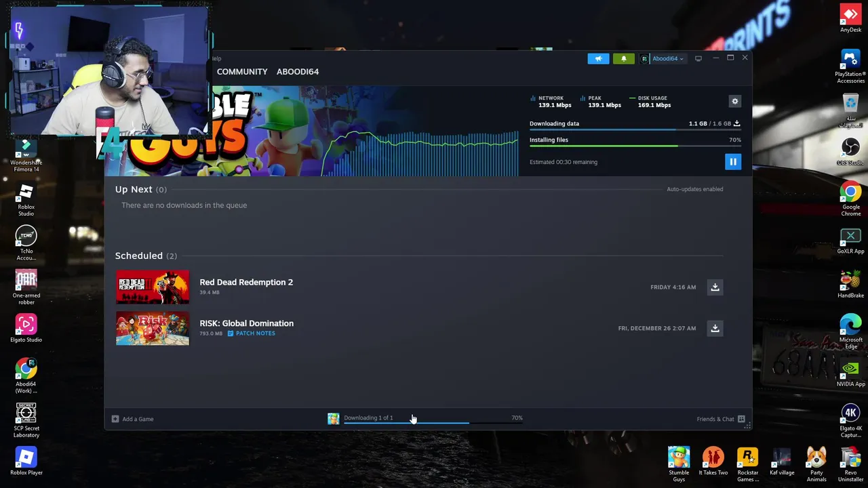Launch Google Chrome desktop shortcut
This screenshot has width=868, height=488.
(850, 200)
